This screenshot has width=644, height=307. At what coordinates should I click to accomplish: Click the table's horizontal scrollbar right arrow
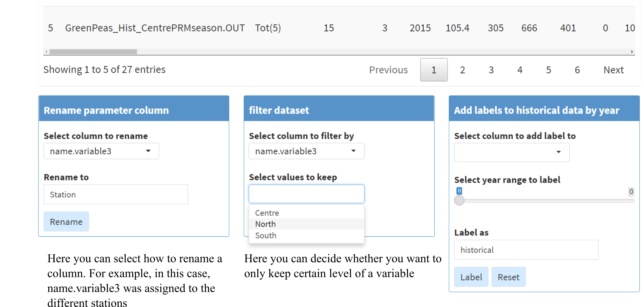[x=632, y=51]
